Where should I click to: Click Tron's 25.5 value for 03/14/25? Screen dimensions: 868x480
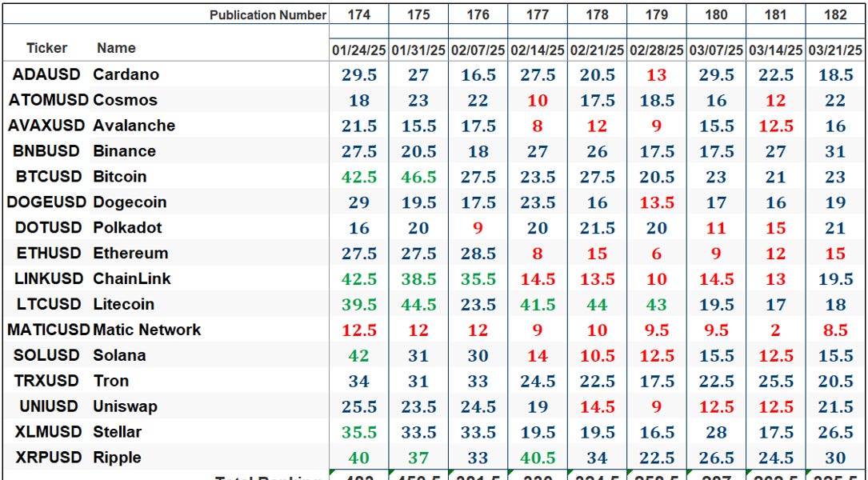tap(775, 381)
